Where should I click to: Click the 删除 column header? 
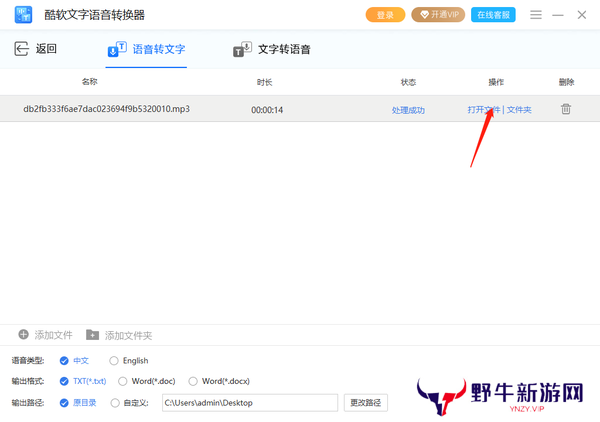coord(566,82)
